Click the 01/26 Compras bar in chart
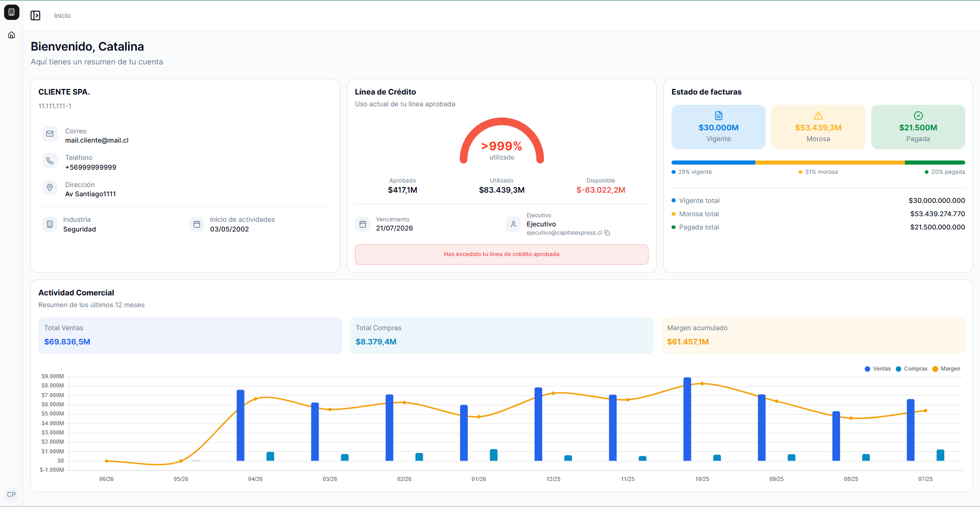Image resolution: width=980 pixels, height=507 pixels. pos(494,455)
